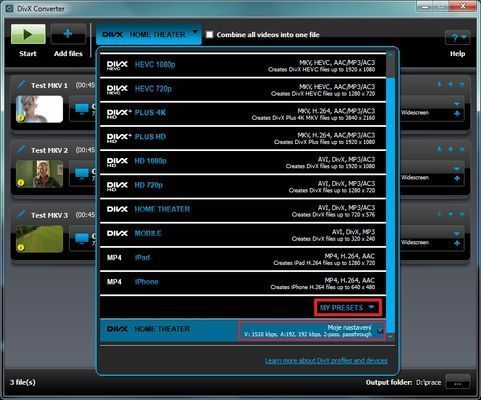Start conversion with the green play button

pyautogui.click(x=28, y=34)
